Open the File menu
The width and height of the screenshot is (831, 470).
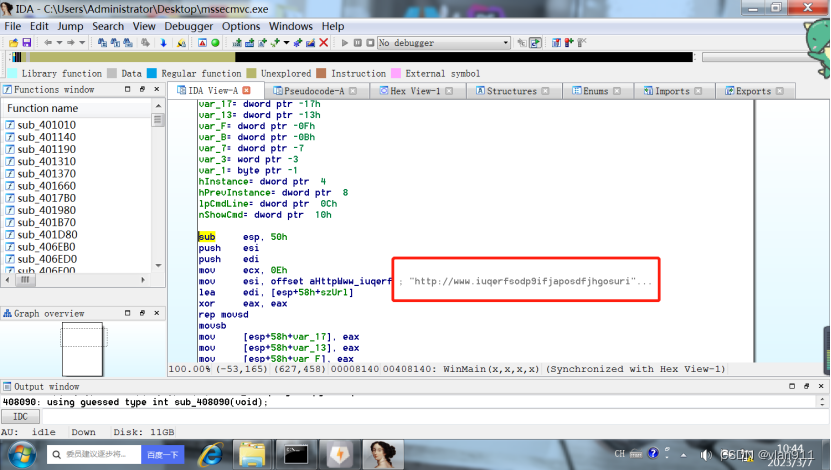pos(13,26)
